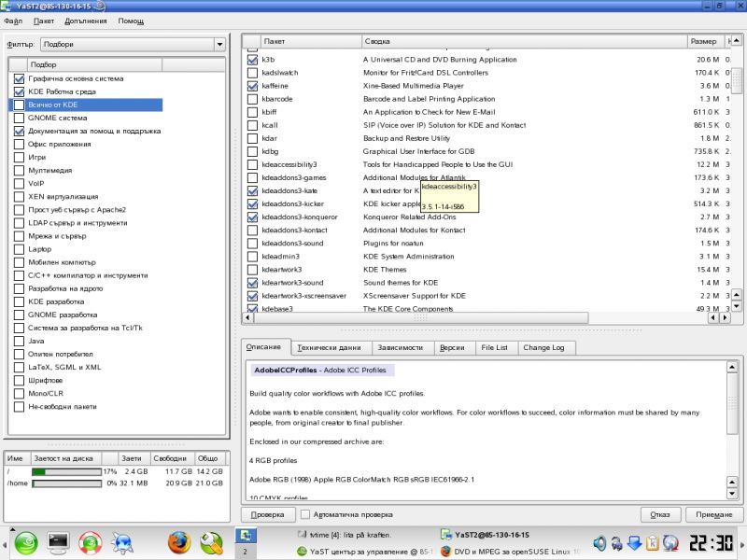Open the wrench configuration tool icon
This screenshot has width=747, height=560.
point(212,543)
